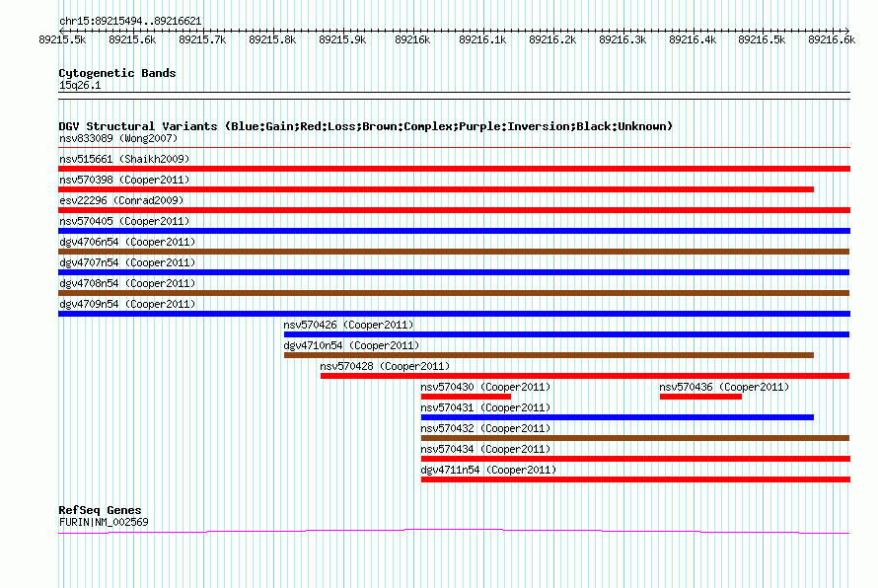The image size is (878, 588).
Task: Select the nsv570434 red loss bar
Action: coord(635,459)
